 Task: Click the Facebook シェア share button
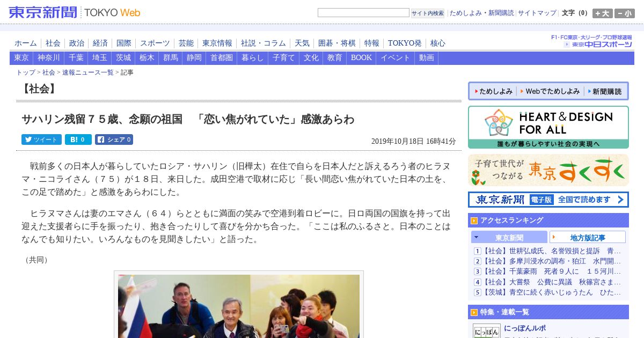coord(114,139)
